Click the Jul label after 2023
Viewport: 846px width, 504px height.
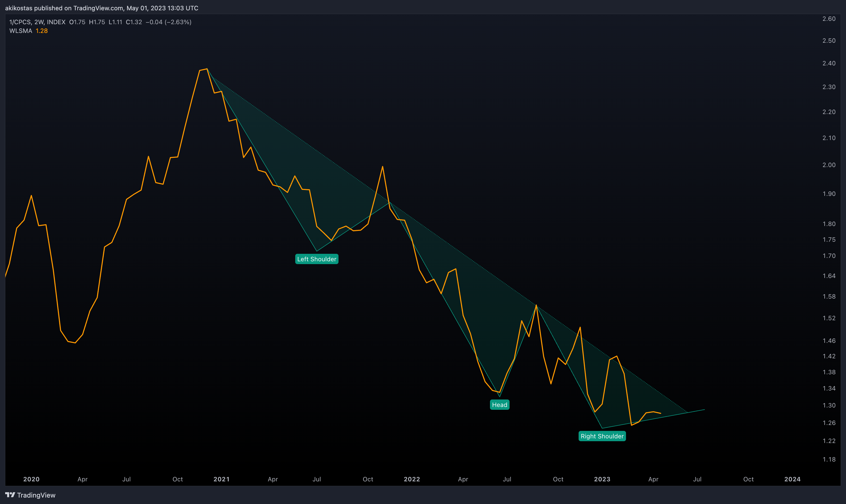tap(697, 479)
